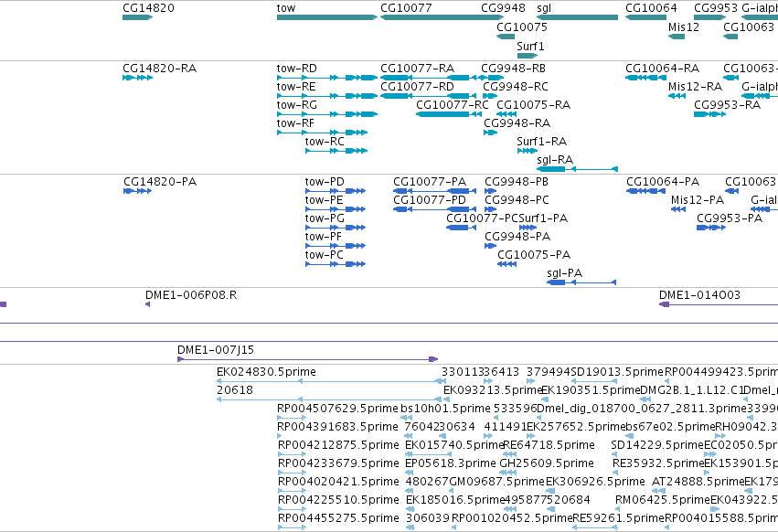Click the CG9953-RA transcript
This screenshot has width=778, height=532.
point(709,114)
